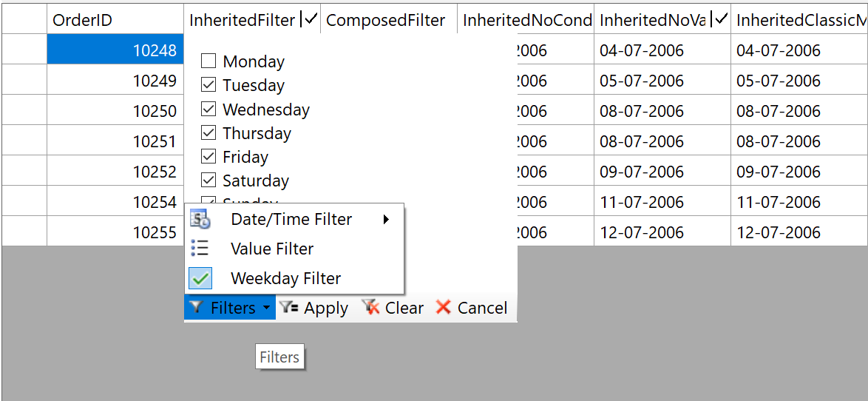Click the green Weekday Filter checkmark icon

200,278
